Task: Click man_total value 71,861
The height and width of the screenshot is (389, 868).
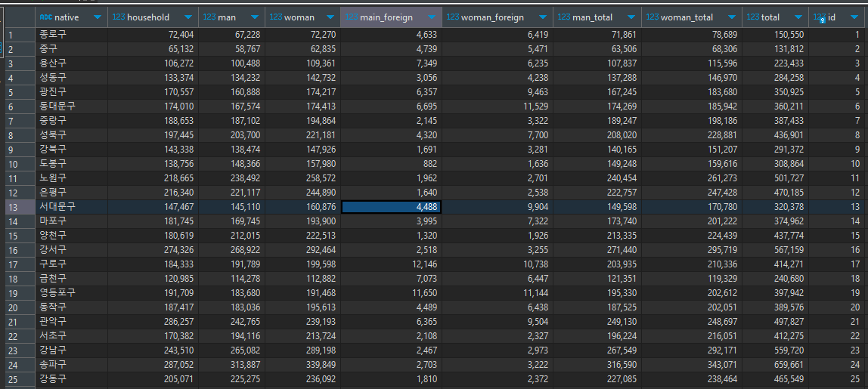Action: (x=597, y=34)
